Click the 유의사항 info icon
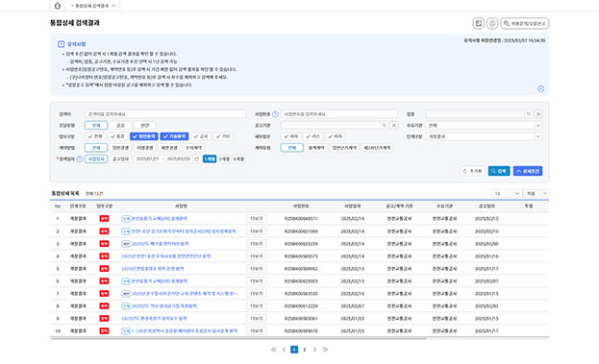Viewport: 599px width, 364px height. tap(61, 44)
